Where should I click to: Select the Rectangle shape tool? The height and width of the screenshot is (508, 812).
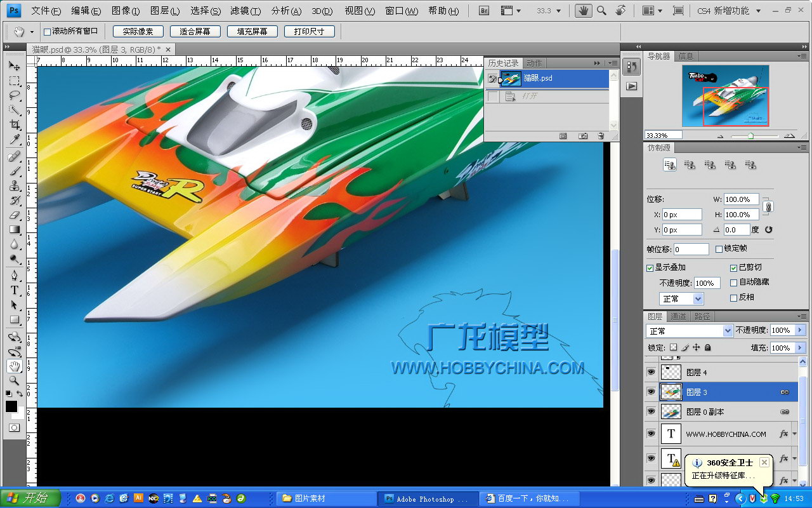(14, 319)
